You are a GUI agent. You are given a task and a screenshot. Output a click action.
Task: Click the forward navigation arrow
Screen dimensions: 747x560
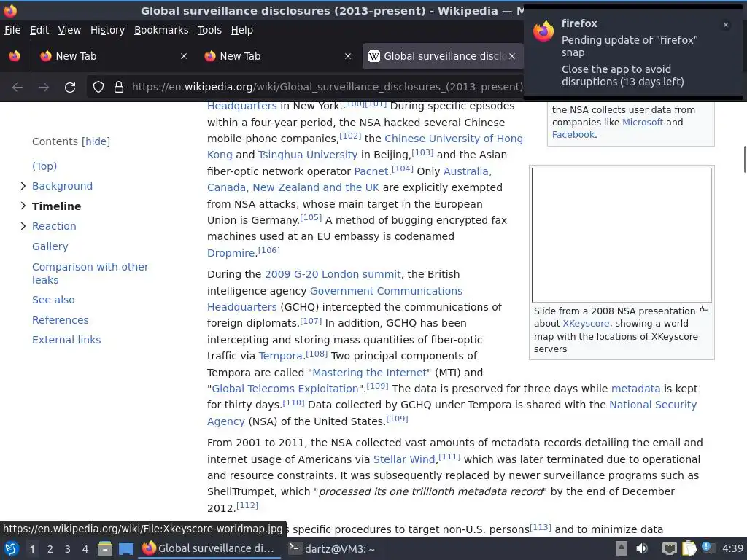[44, 87]
